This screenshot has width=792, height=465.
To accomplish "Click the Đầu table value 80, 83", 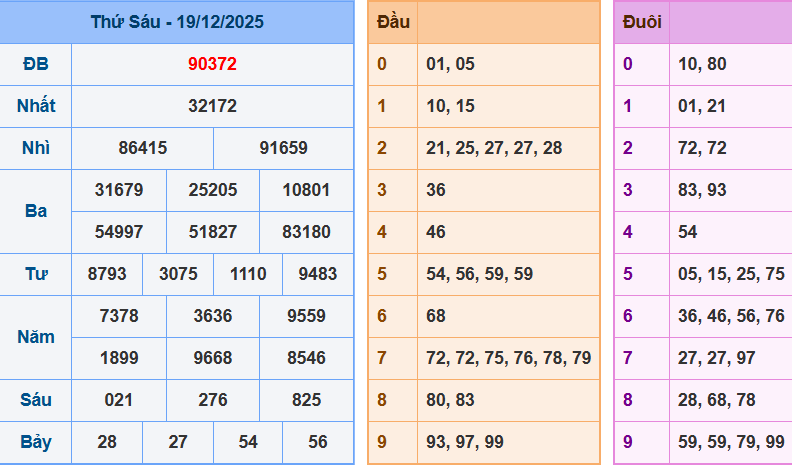I will click(x=451, y=400).
